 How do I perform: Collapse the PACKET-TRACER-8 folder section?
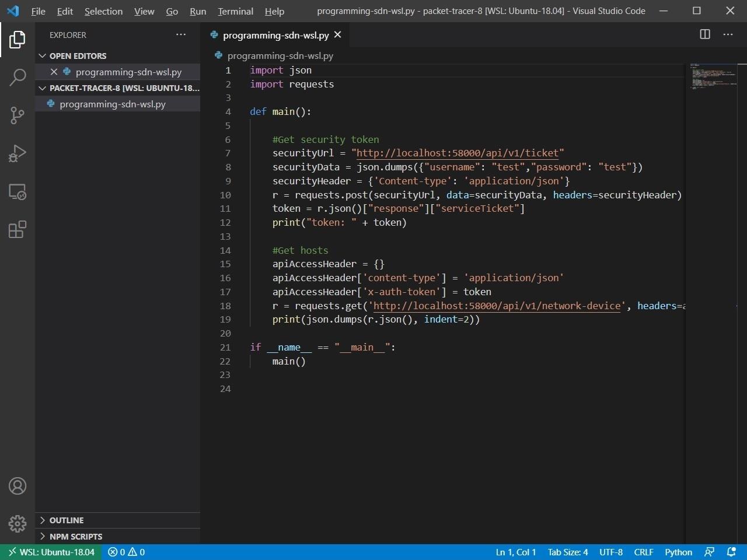pos(117,88)
